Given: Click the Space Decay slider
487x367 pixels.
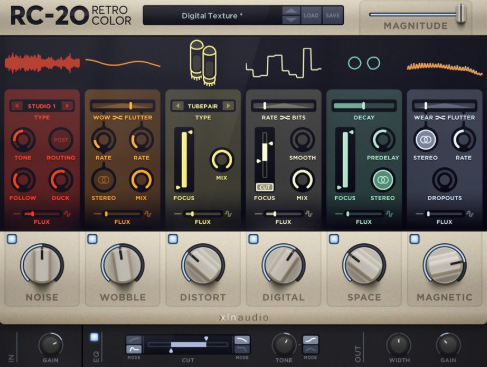Looking at the screenshot, I should coord(364,106).
